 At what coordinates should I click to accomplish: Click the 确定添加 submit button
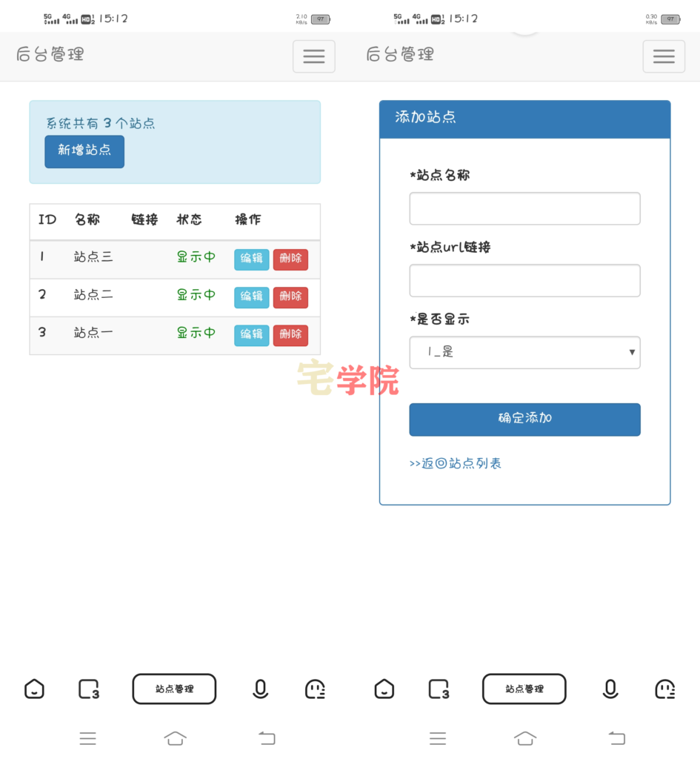525,420
